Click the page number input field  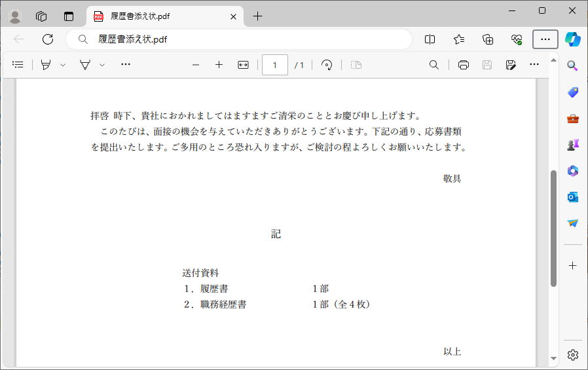(274, 65)
